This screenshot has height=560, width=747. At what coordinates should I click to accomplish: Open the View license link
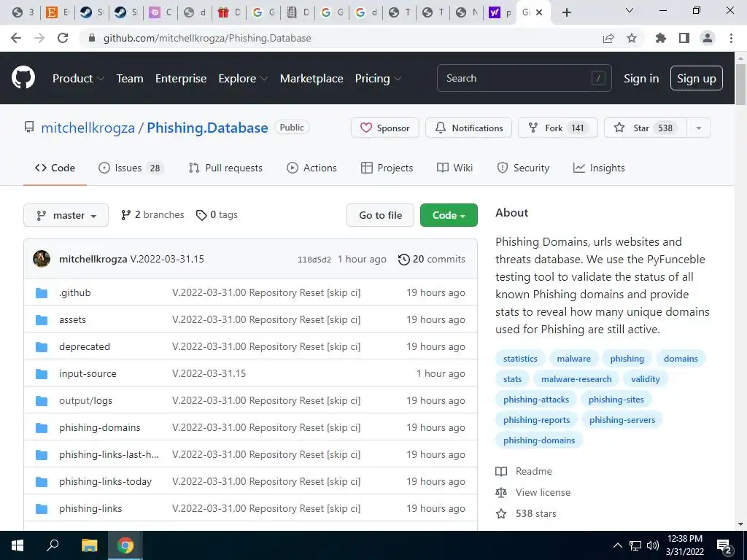pyautogui.click(x=533, y=492)
